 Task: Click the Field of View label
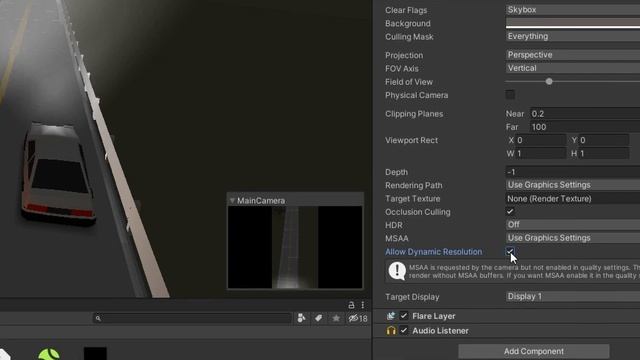click(x=409, y=82)
